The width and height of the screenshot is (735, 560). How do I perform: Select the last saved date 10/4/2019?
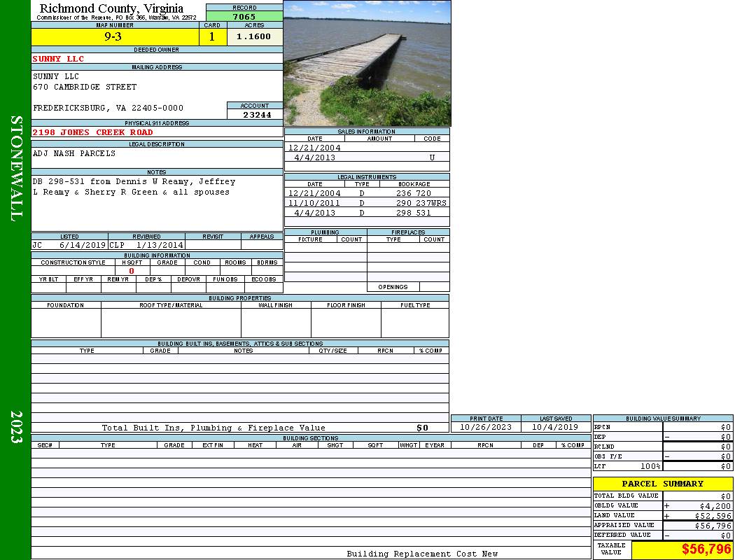coord(555,427)
